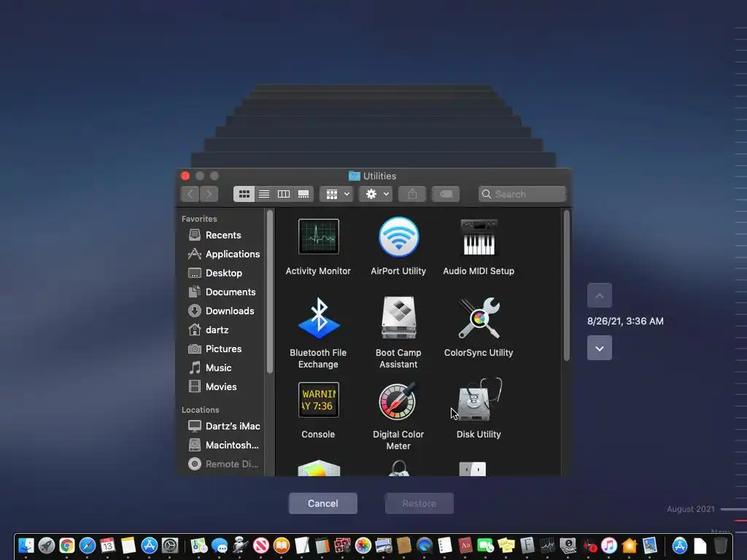Click the edit tags toolbar button
This screenshot has height=560, width=747.
tap(446, 194)
